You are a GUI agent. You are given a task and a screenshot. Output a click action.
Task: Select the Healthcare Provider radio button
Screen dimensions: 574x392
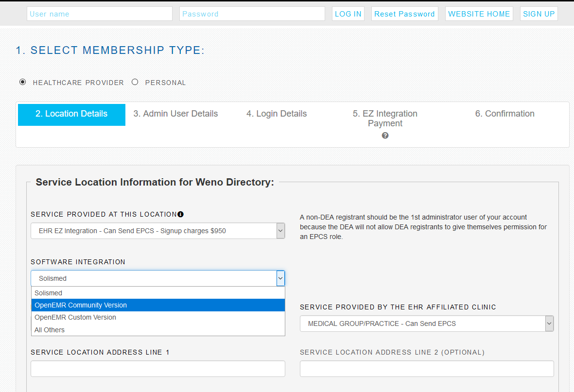point(23,82)
